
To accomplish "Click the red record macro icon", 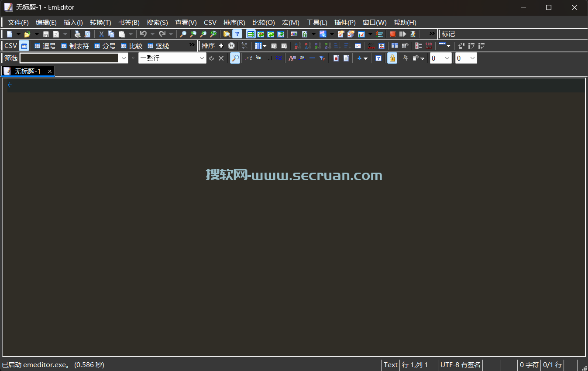I will [392, 34].
